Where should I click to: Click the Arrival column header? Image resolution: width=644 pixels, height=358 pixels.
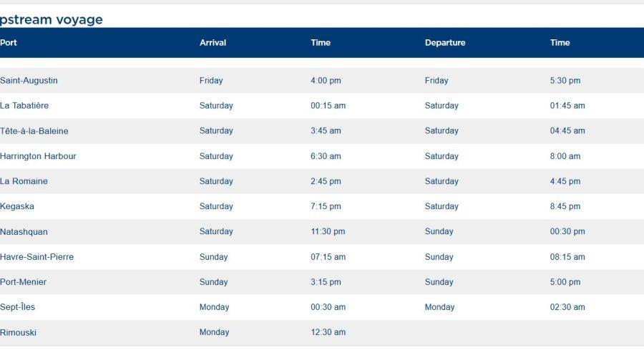213,43
